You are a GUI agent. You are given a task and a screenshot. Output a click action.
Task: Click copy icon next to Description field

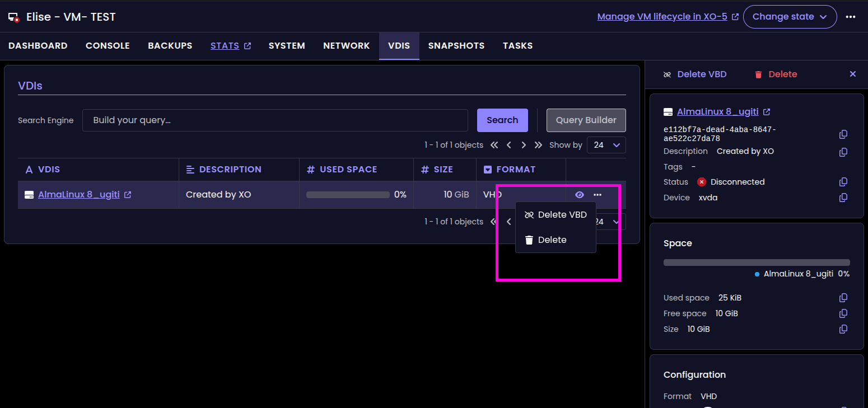coord(843,152)
